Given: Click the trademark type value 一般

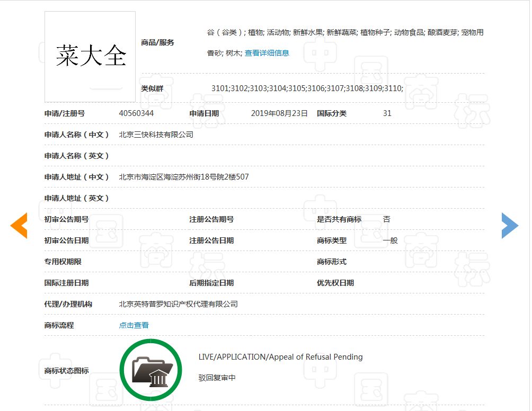Looking at the screenshot, I should coord(390,240).
